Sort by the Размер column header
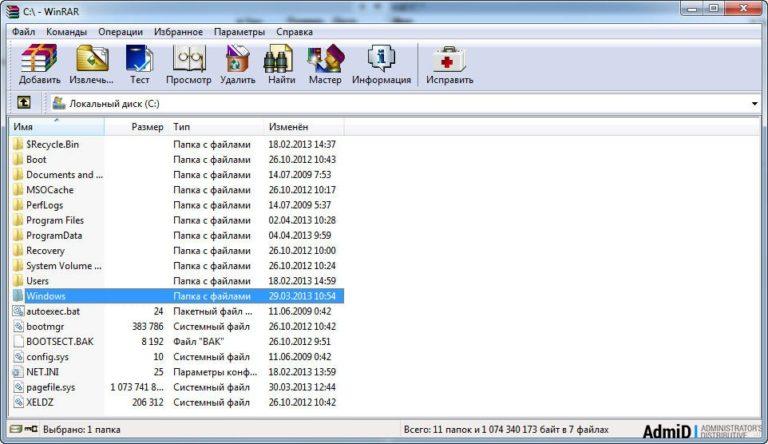 (x=136, y=127)
